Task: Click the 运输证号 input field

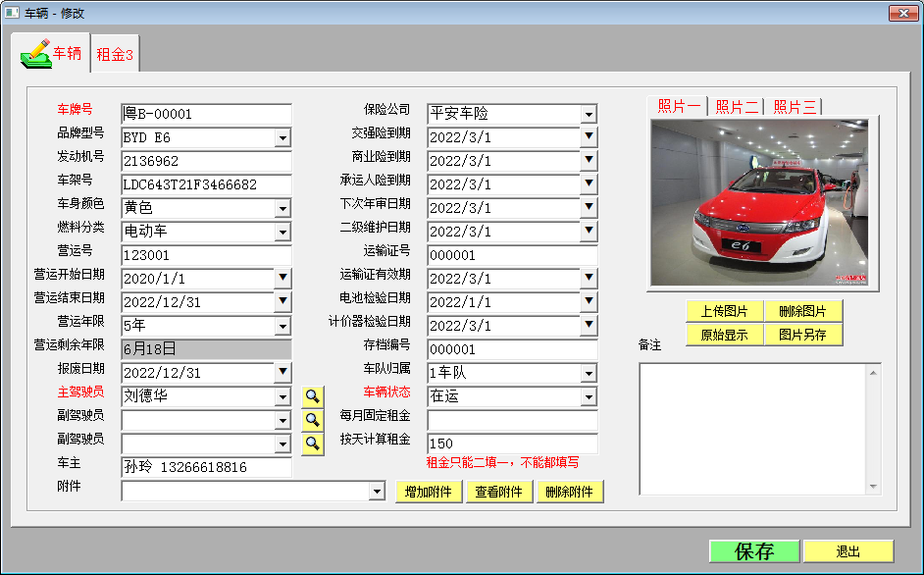Action: pyautogui.click(x=512, y=255)
